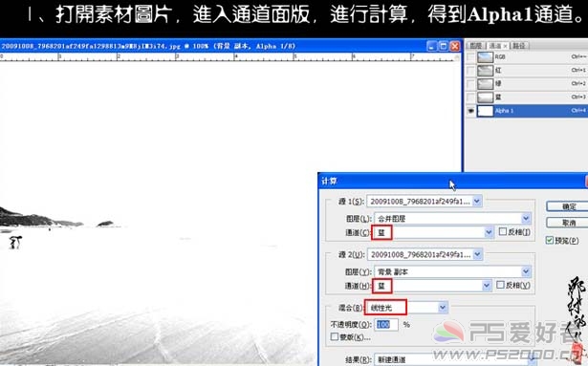Toggle visibility of the RGB channel
Image resolution: width=588 pixels, height=366 pixels.
[470, 57]
